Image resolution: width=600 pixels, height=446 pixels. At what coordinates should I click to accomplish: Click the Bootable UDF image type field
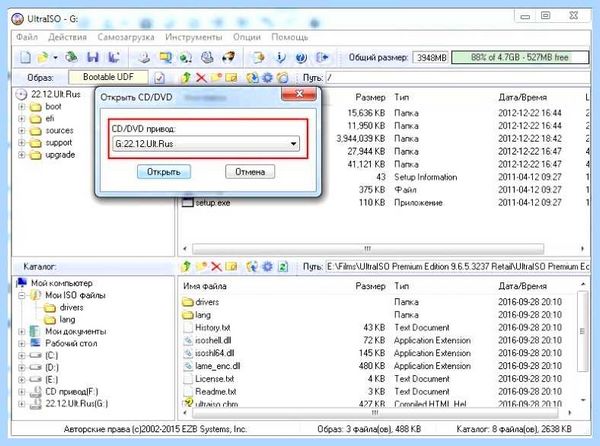(108, 77)
